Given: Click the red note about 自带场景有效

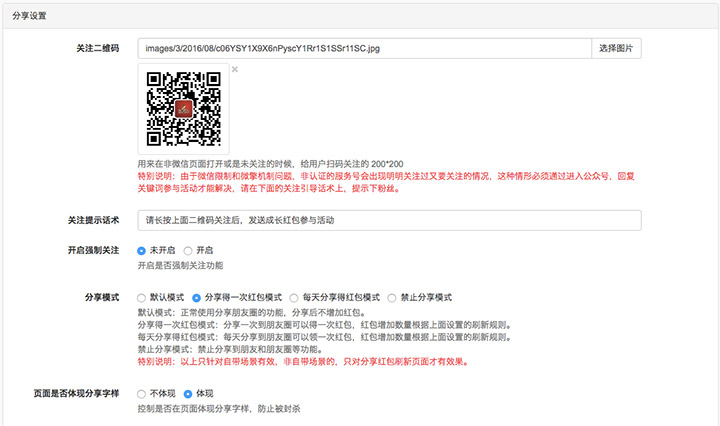Looking at the screenshot, I should point(303,362).
